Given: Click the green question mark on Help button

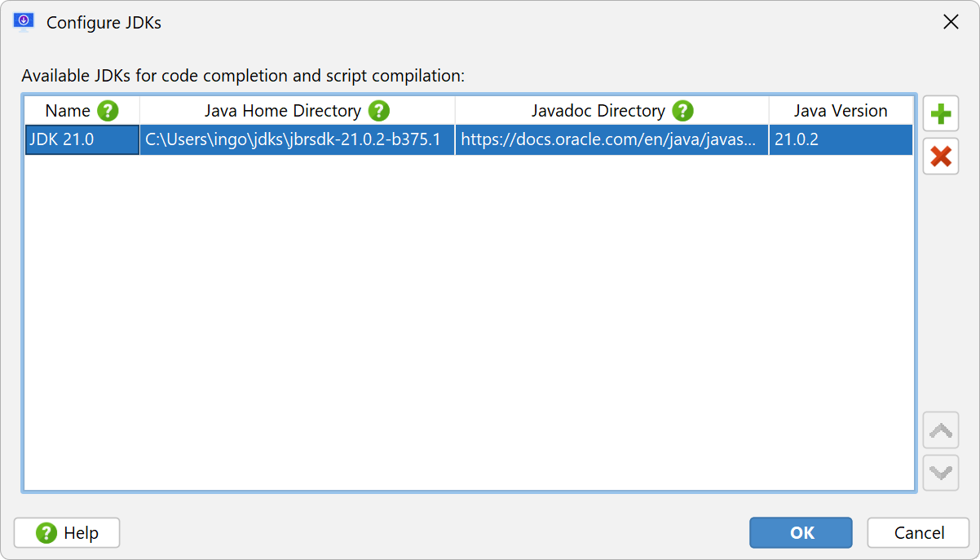Looking at the screenshot, I should click(47, 533).
